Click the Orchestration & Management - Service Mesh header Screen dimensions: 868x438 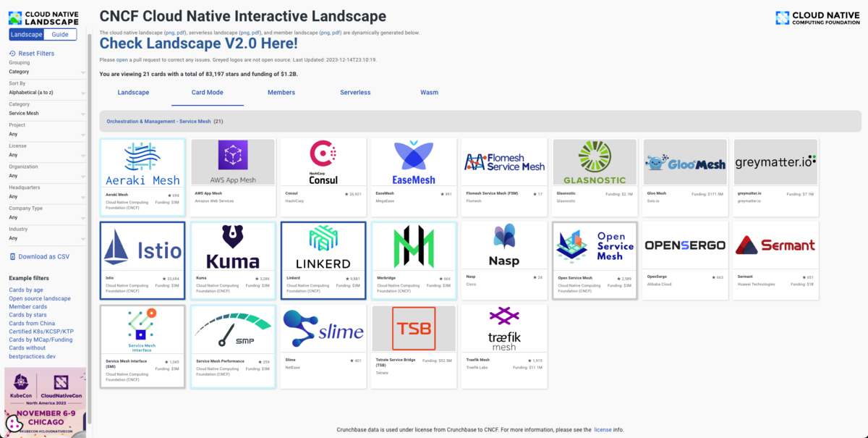click(158, 122)
